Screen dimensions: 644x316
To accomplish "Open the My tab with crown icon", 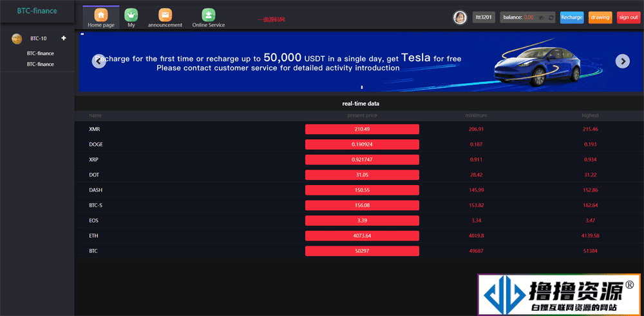I will (x=131, y=17).
